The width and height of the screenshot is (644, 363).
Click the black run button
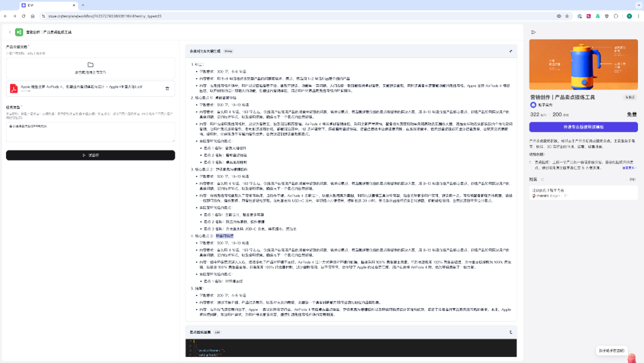click(91, 155)
